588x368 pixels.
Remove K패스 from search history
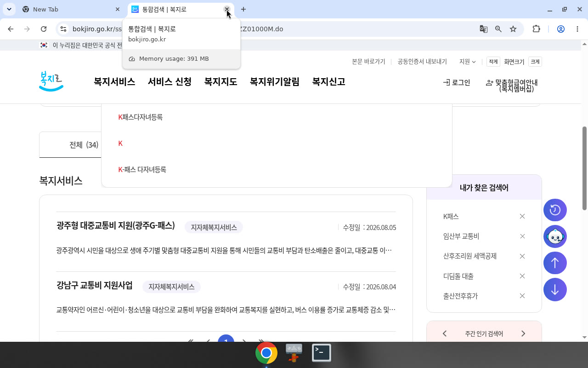pyautogui.click(x=522, y=216)
